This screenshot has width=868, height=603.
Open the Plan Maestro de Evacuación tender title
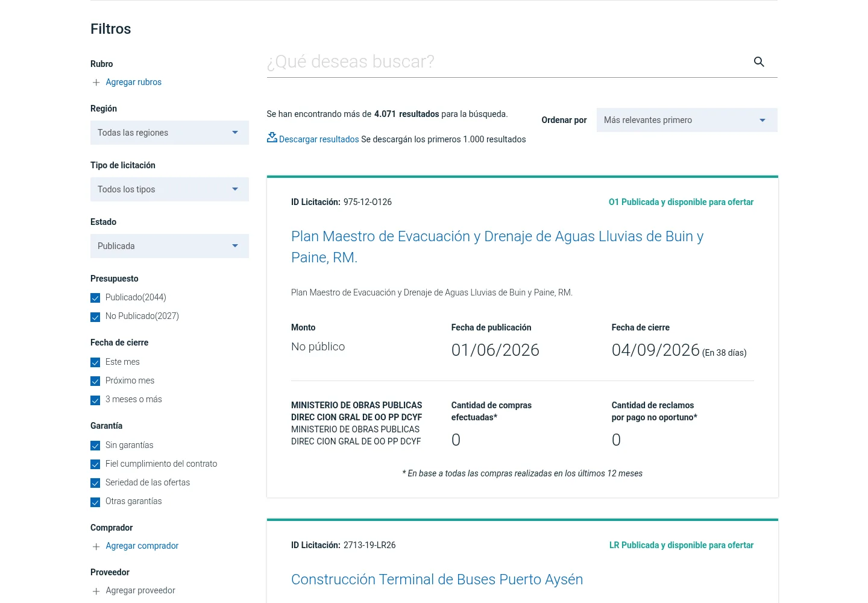click(x=497, y=247)
